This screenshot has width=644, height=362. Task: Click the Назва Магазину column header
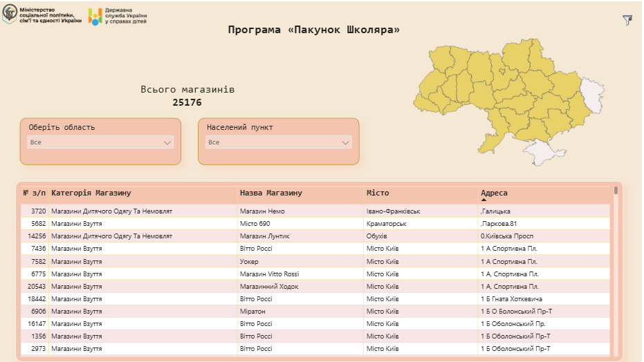click(271, 193)
